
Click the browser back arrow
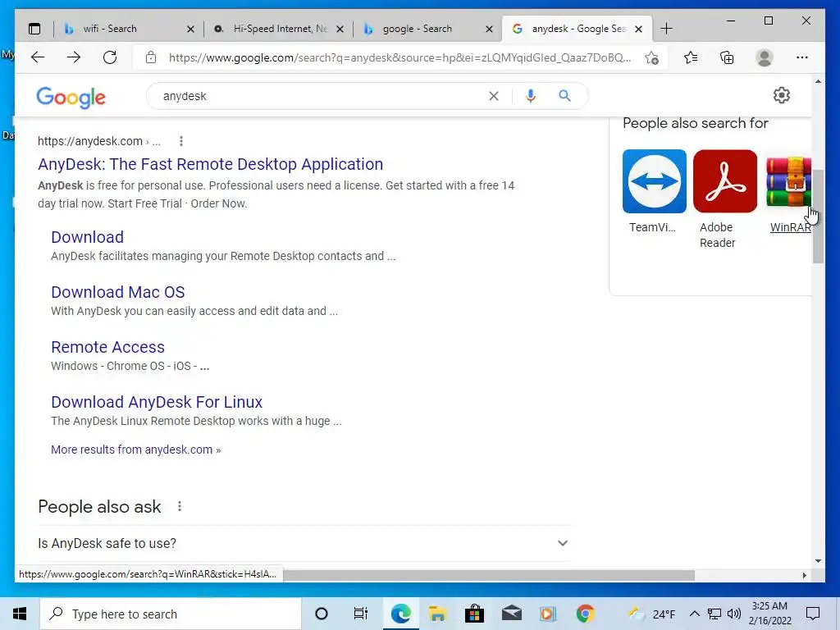(38, 57)
